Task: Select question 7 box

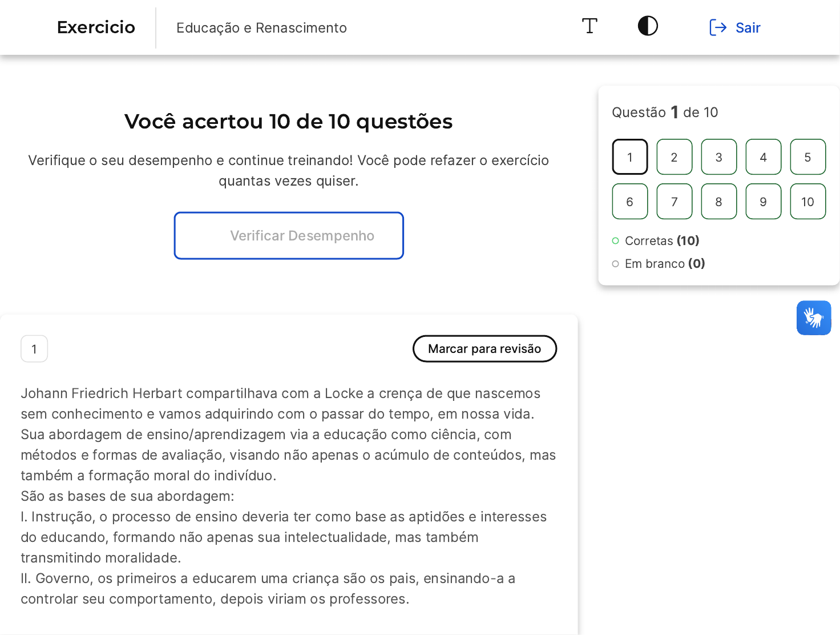Action: click(x=674, y=202)
